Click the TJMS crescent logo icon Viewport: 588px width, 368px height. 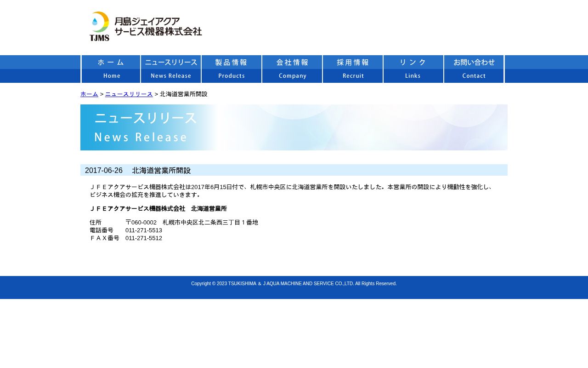click(x=100, y=26)
